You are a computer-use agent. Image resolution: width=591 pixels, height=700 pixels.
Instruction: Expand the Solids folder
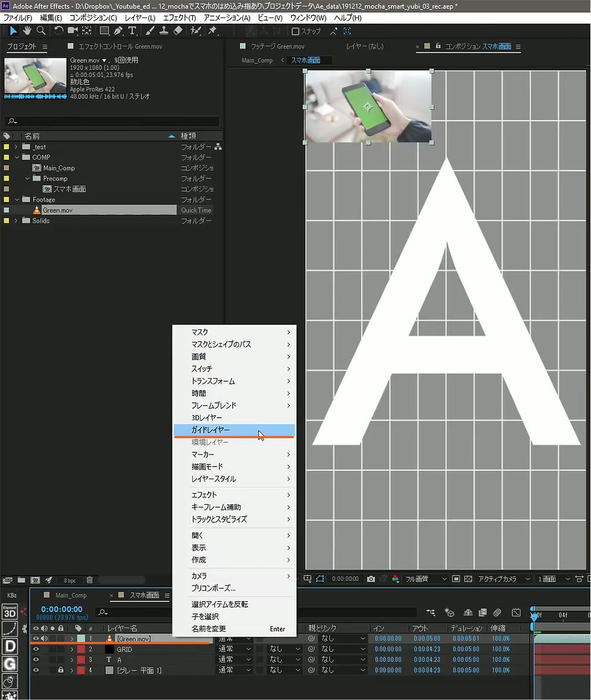click(16, 221)
